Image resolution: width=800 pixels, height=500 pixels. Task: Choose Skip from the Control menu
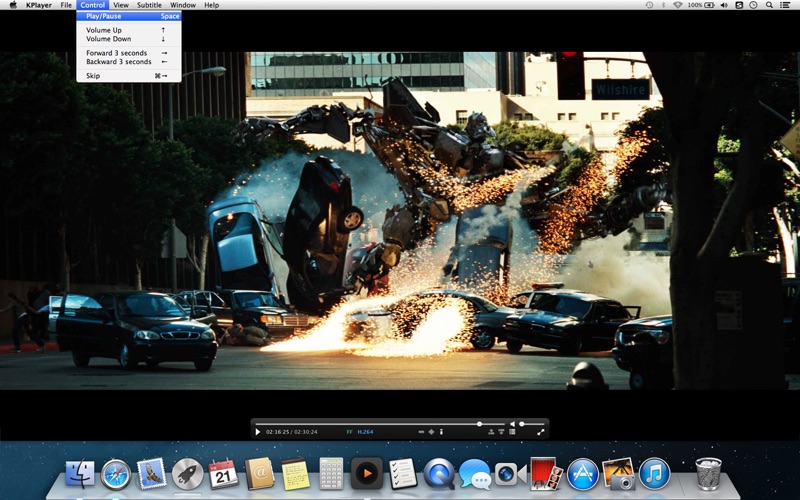[129, 76]
